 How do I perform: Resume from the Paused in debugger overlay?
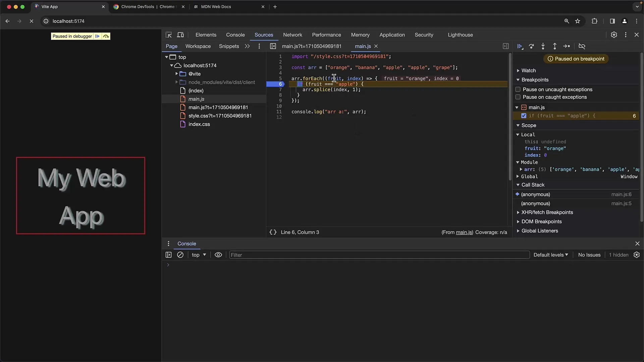click(97, 36)
